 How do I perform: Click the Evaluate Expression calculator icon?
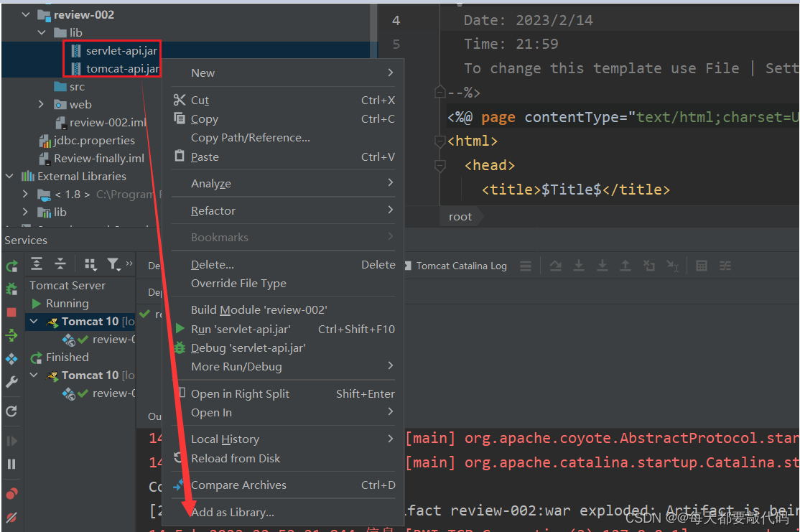[702, 266]
